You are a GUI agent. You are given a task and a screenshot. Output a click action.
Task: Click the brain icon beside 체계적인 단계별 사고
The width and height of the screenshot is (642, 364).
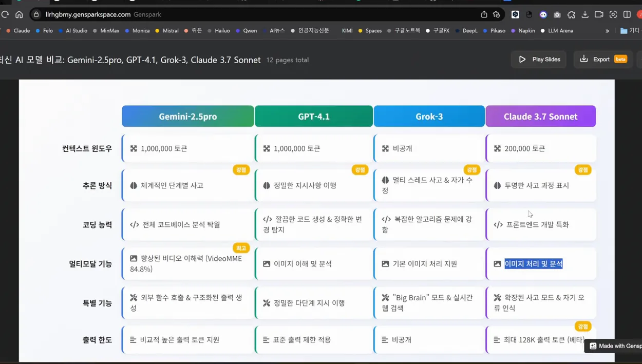click(134, 185)
